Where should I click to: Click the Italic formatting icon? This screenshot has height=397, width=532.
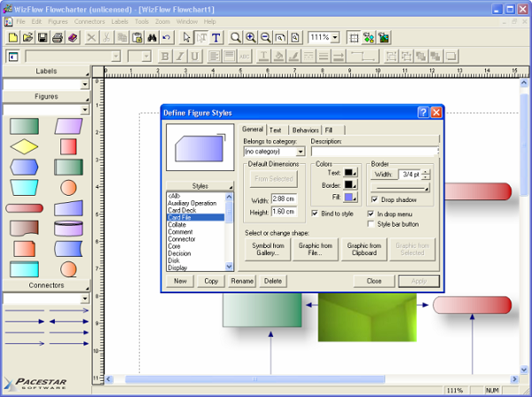click(x=180, y=57)
